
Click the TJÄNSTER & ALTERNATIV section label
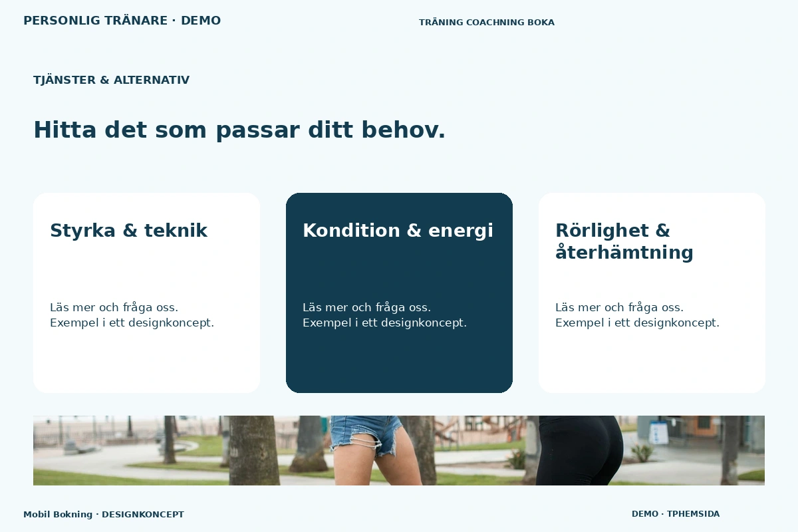[111, 80]
